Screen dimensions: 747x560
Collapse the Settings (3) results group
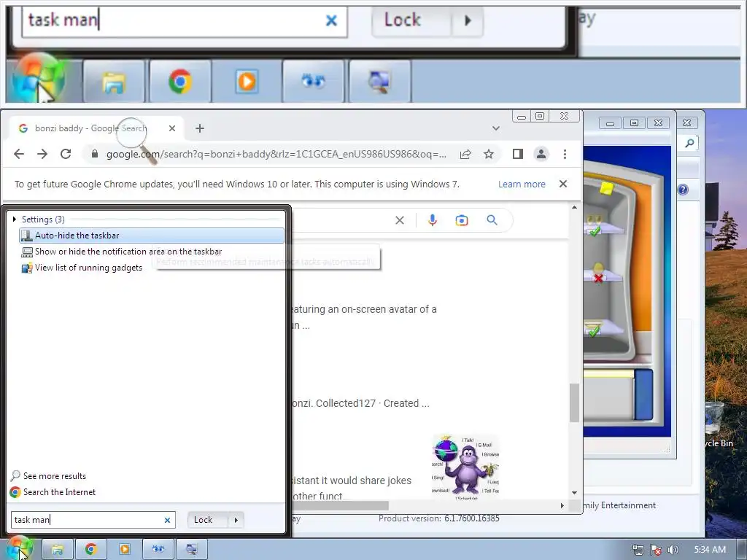pyautogui.click(x=15, y=219)
